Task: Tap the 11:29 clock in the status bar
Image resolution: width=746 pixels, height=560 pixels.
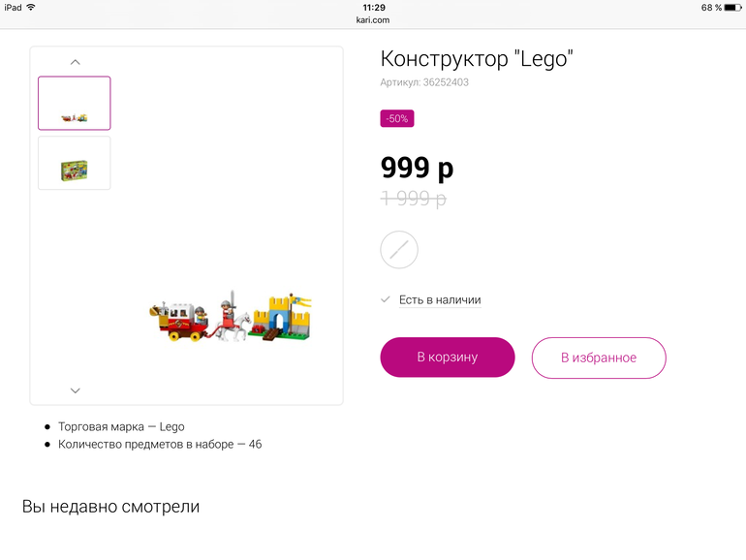Action: (373, 7)
